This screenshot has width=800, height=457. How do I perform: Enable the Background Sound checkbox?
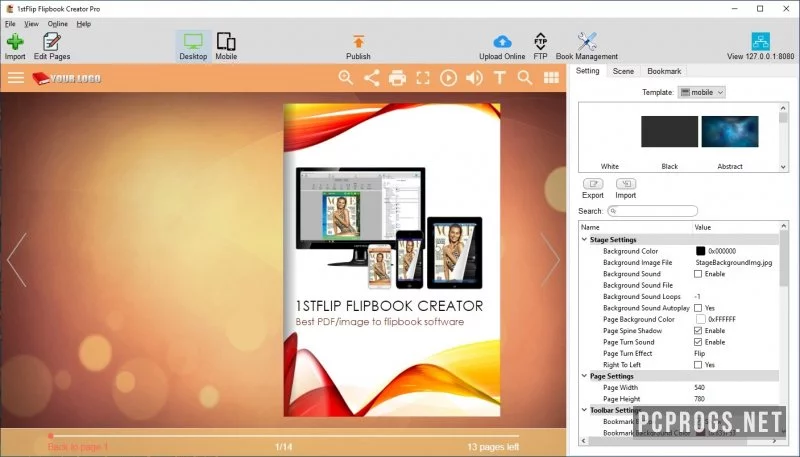[698, 274]
